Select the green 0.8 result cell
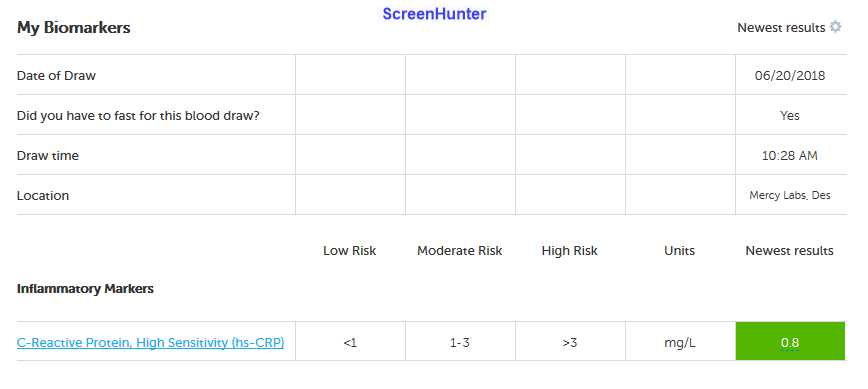This screenshot has width=868, height=389. coord(790,341)
